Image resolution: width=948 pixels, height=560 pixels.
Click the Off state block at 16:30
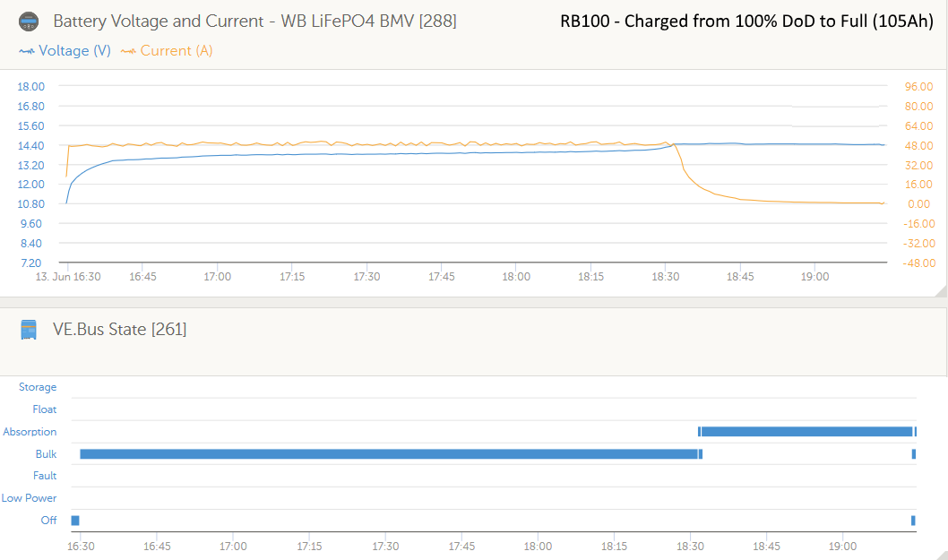(x=75, y=521)
